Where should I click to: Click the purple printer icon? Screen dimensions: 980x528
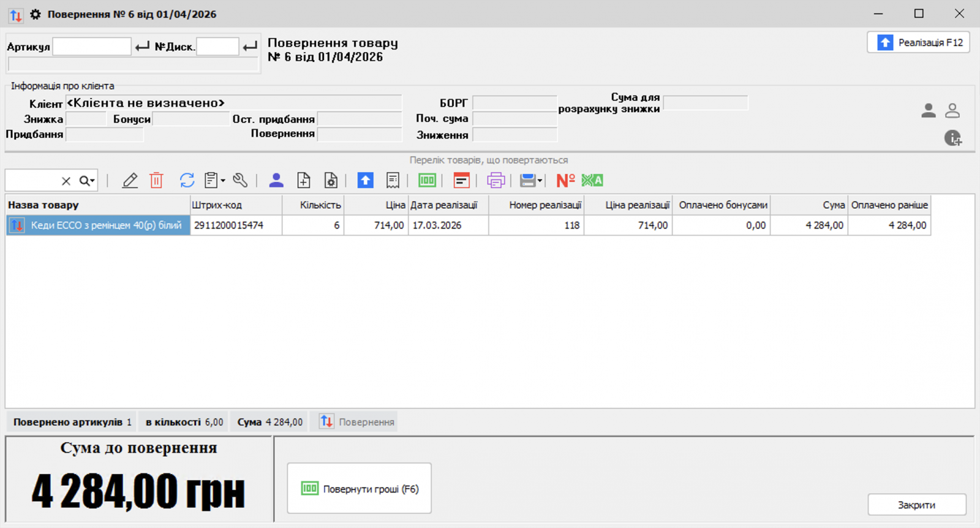tap(496, 181)
